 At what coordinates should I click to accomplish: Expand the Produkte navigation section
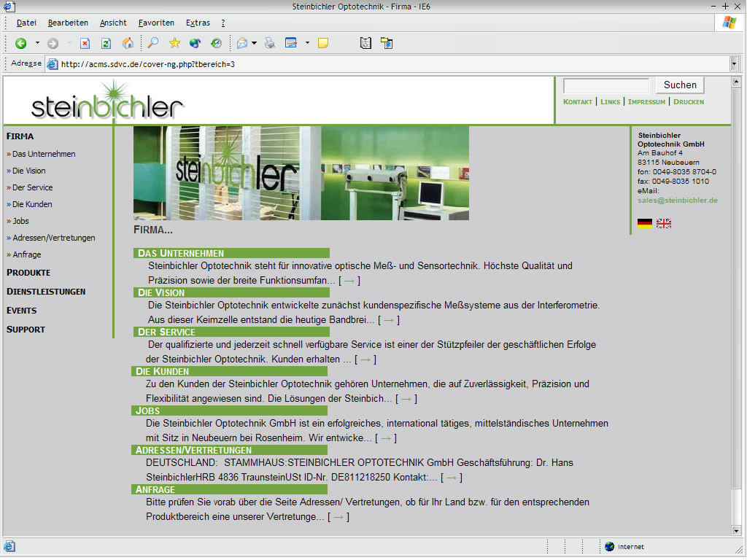coord(28,273)
